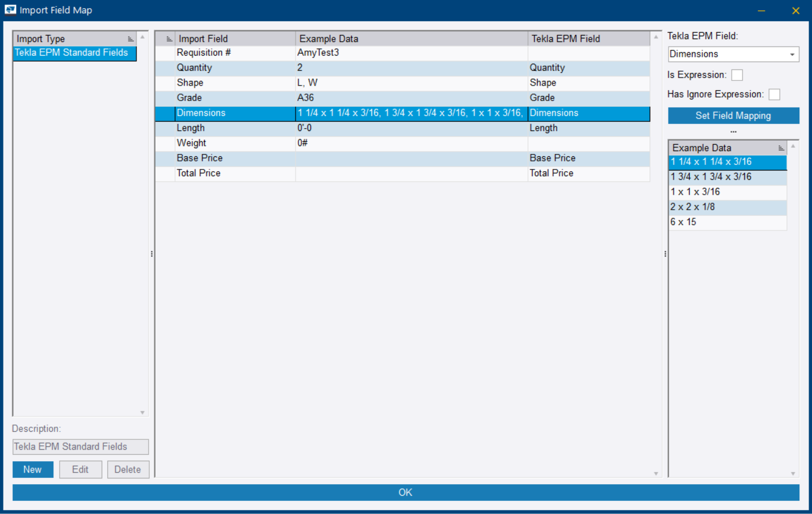Click Shape in the Tekla EPM Field column
Image resolution: width=812 pixels, height=514 pixels.
coord(589,83)
